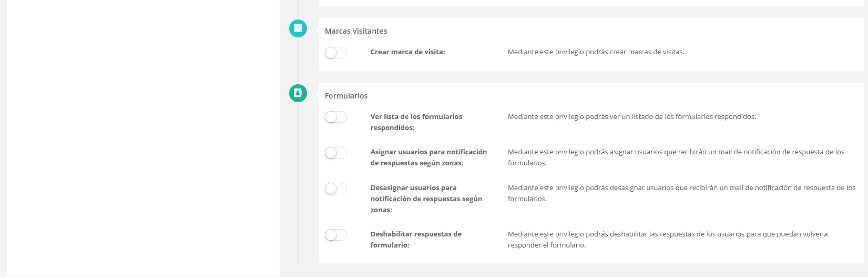Turn on Desasignar usuarios para notificación toggle
The image size is (868, 277).
[336, 189]
